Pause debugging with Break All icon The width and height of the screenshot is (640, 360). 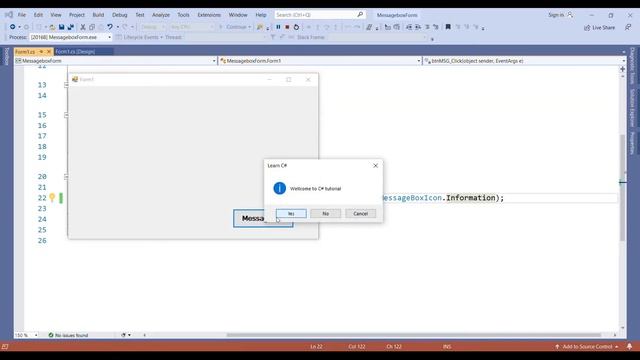[x=278, y=27]
